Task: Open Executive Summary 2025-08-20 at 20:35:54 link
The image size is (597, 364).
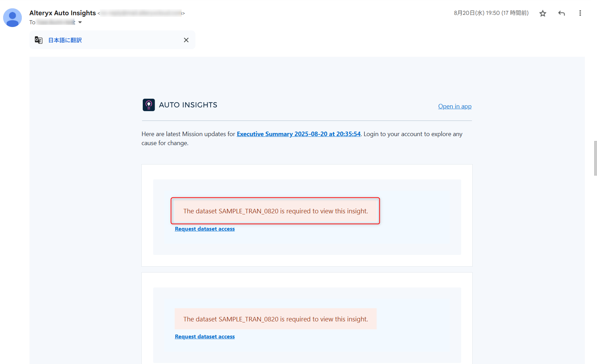Action: 299,134
